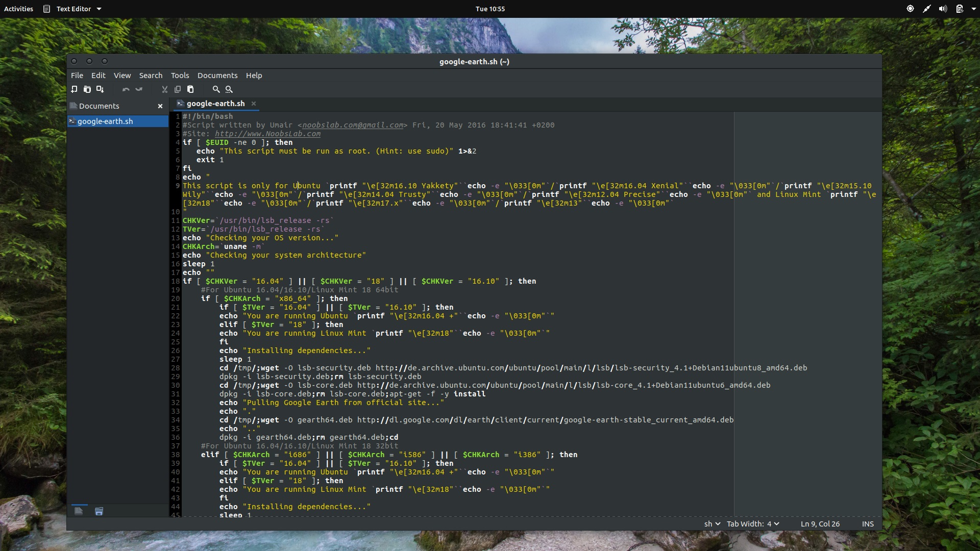Open the Text Editor app menu
Image resolution: width=980 pixels, height=551 pixels.
[73, 9]
